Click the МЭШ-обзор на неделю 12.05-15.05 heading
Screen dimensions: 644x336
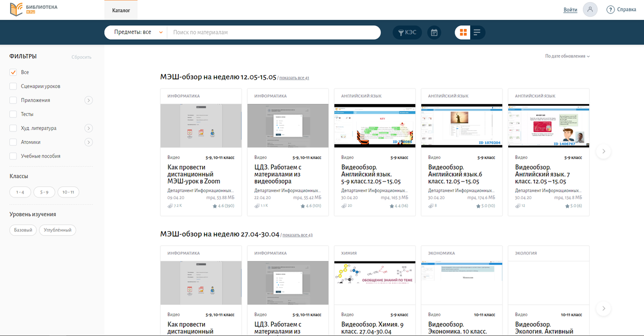pyautogui.click(x=218, y=77)
